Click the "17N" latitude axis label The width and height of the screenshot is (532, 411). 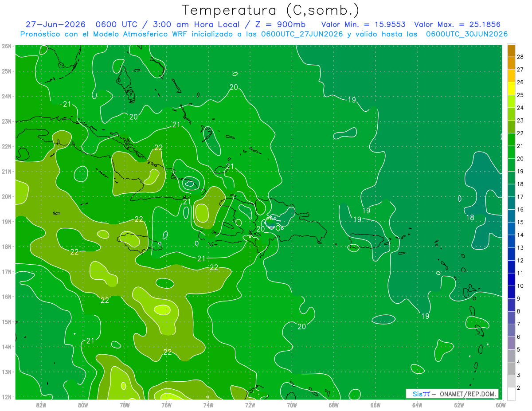(x=6, y=271)
